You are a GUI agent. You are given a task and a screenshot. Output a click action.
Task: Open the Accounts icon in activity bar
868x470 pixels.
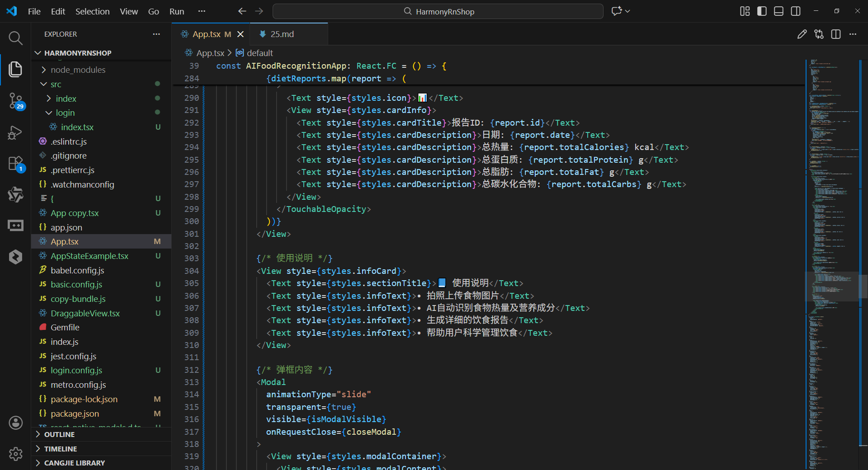[15, 423]
